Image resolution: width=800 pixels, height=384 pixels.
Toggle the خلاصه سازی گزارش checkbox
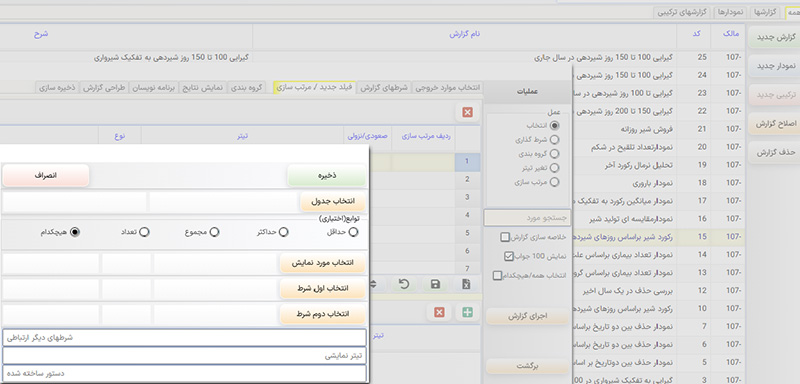pyautogui.click(x=505, y=237)
